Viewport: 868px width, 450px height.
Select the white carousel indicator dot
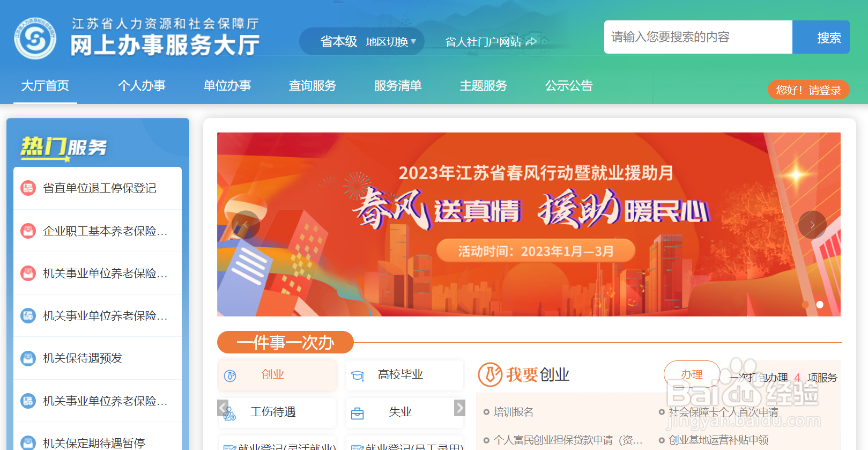click(820, 304)
